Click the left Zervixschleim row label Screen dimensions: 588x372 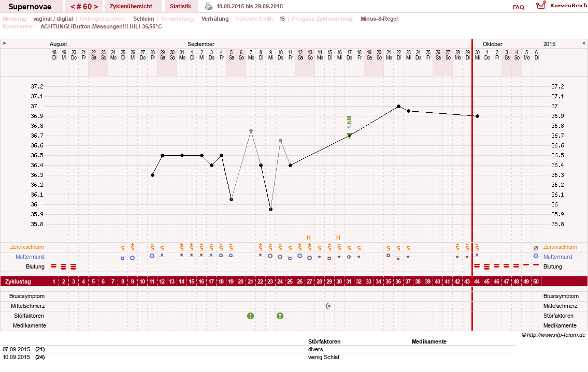[27, 247]
